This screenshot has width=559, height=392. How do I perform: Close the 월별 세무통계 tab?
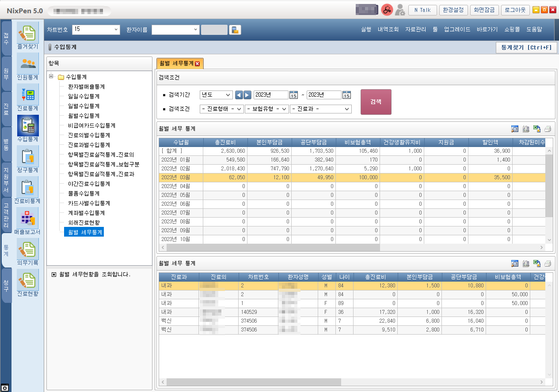tap(198, 64)
